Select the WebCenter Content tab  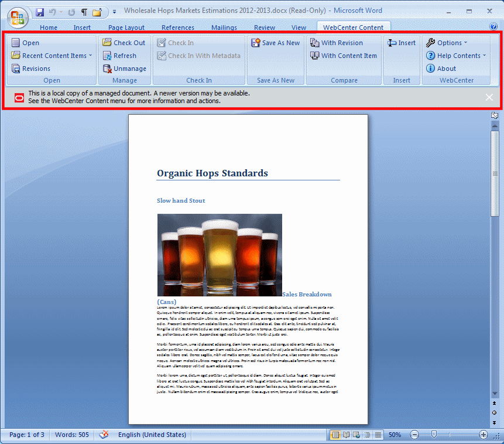(353, 28)
